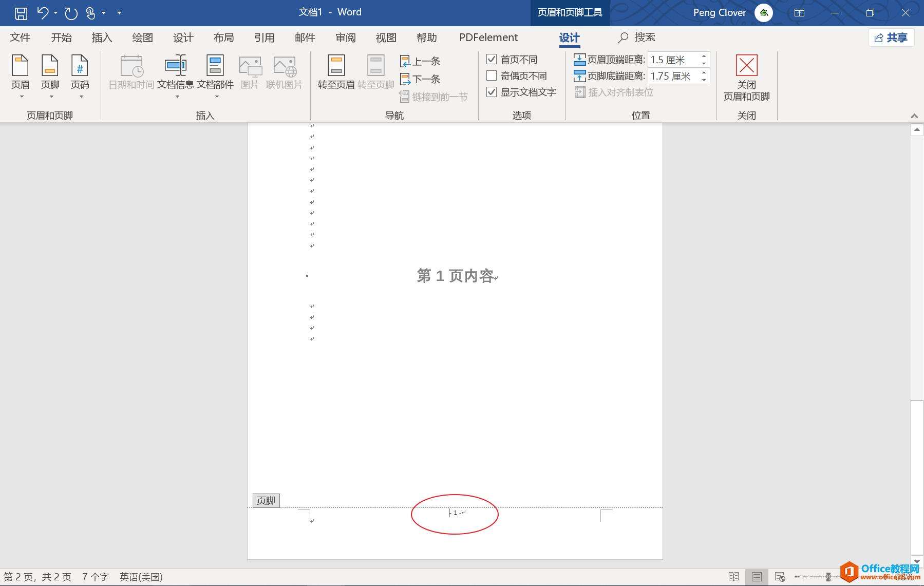Image resolution: width=924 pixels, height=586 pixels.
Task: Go to Header (转至页眉)
Action: 336,72
